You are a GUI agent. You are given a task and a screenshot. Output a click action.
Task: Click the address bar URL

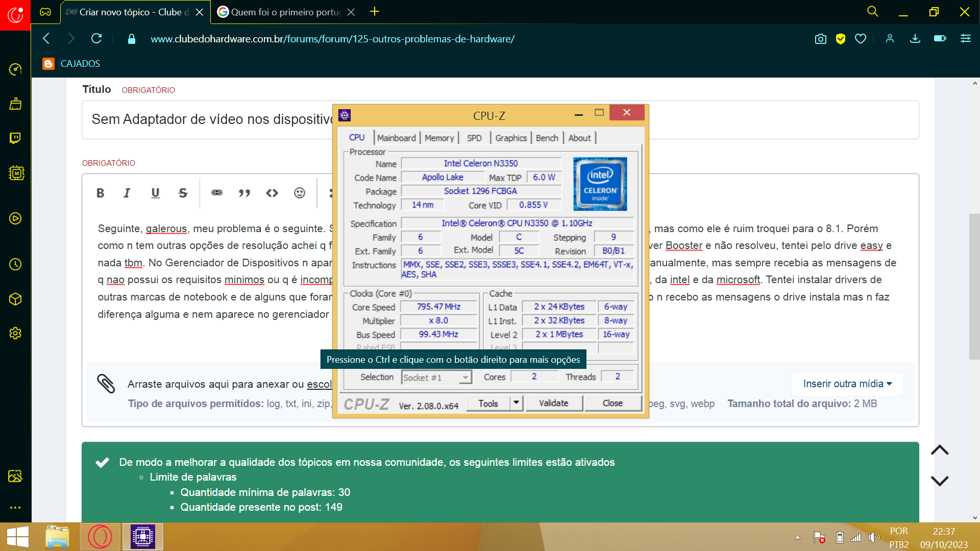pyautogui.click(x=333, y=39)
